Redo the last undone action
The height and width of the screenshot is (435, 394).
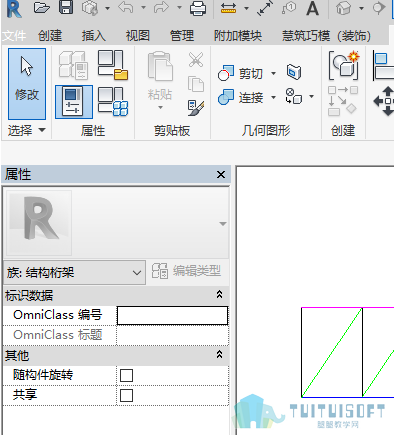pyautogui.click(x=161, y=8)
